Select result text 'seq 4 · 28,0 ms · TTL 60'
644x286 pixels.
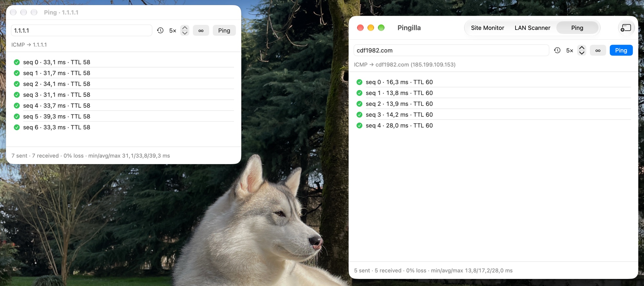(x=399, y=125)
